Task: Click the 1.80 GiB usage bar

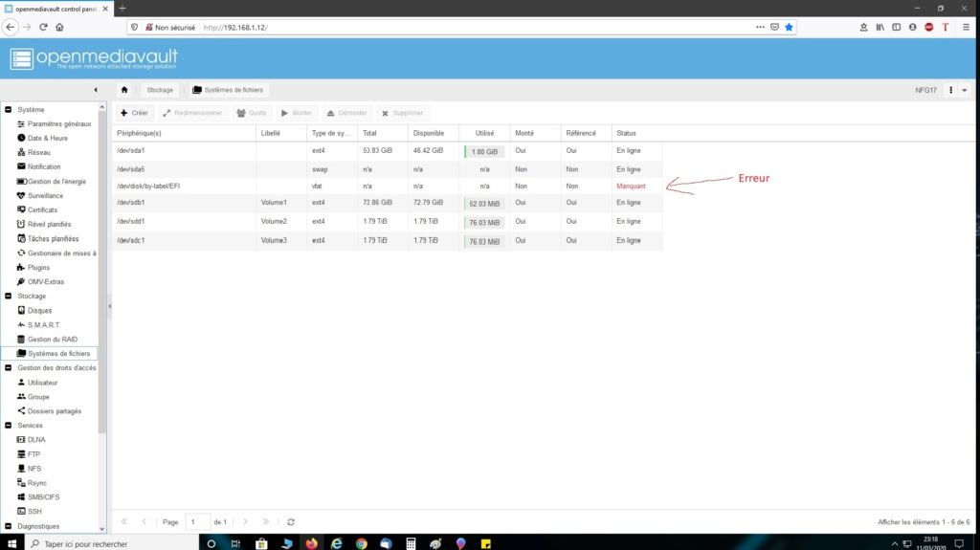Action: tap(484, 152)
